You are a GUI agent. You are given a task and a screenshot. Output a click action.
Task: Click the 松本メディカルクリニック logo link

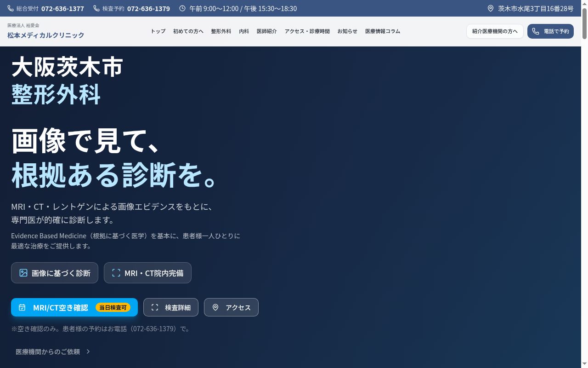tap(46, 35)
